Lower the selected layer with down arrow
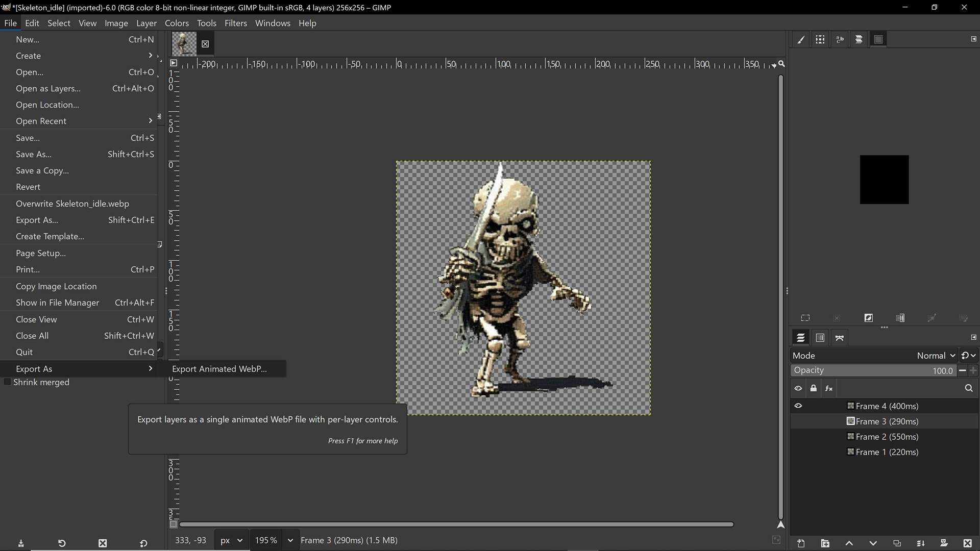 coord(873,543)
